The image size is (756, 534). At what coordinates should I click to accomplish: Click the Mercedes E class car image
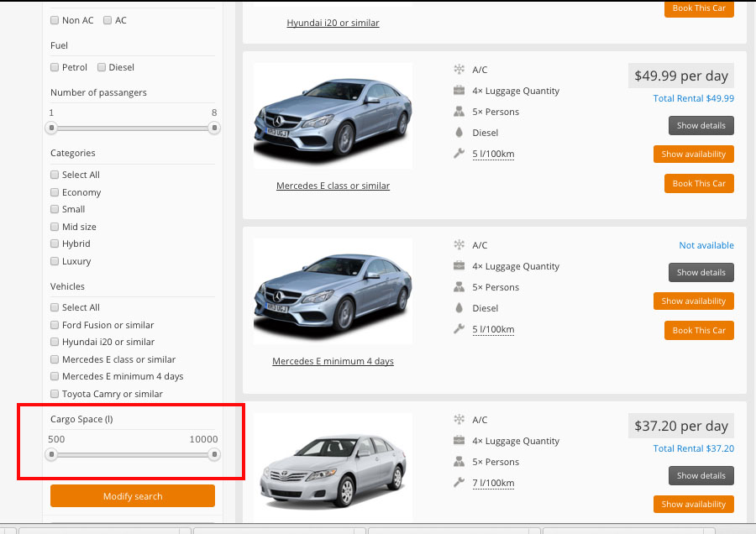333,116
